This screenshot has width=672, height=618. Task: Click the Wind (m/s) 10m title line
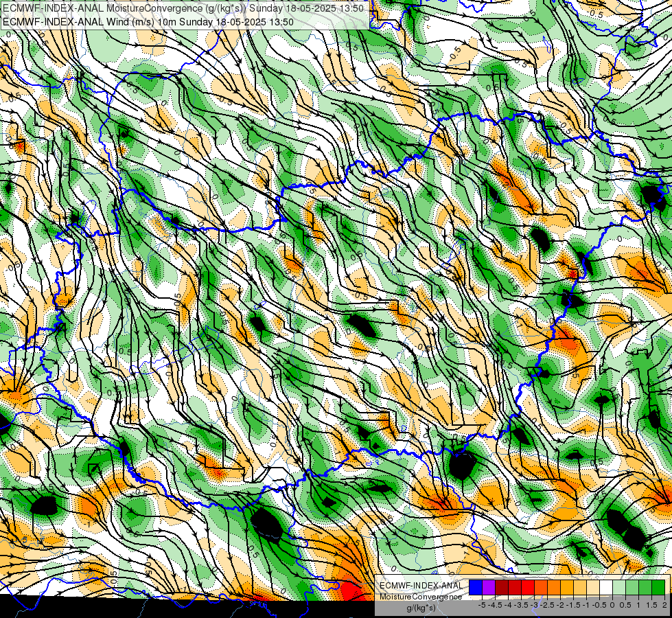click(148, 21)
